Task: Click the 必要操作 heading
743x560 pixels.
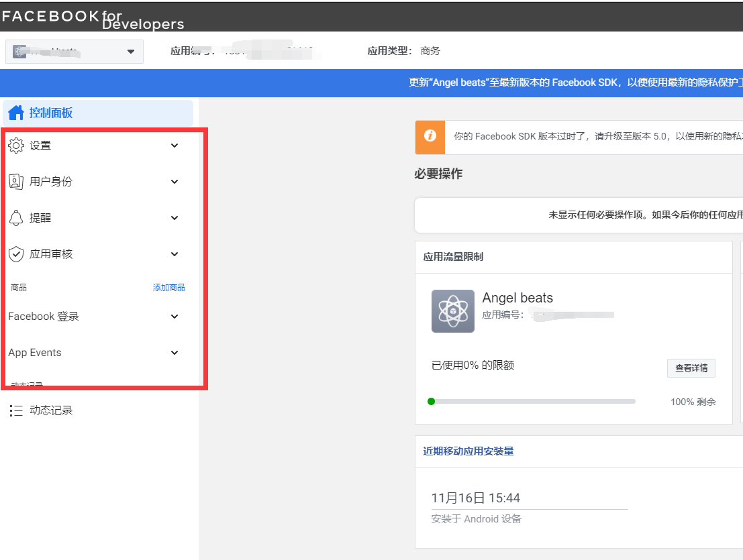Action: point(438,174)
